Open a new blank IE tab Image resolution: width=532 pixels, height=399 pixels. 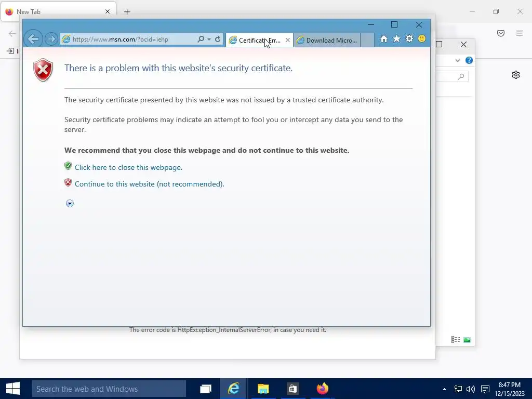point(367,41)
